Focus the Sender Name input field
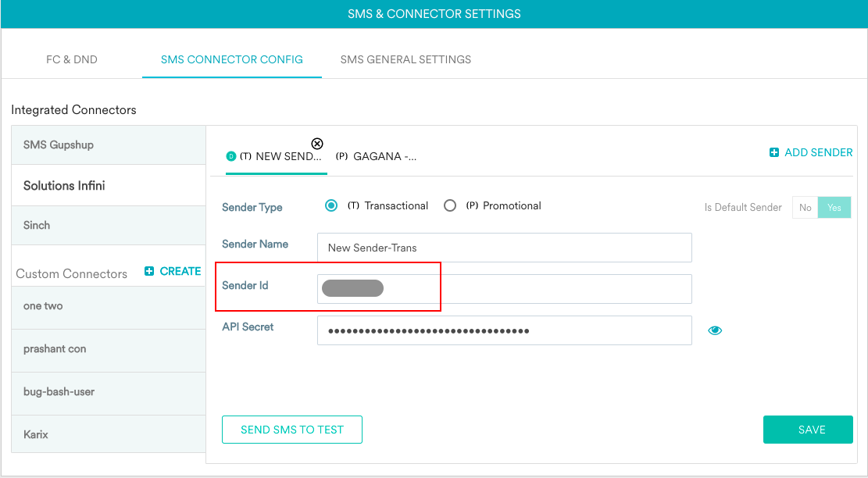 [504, 248]
